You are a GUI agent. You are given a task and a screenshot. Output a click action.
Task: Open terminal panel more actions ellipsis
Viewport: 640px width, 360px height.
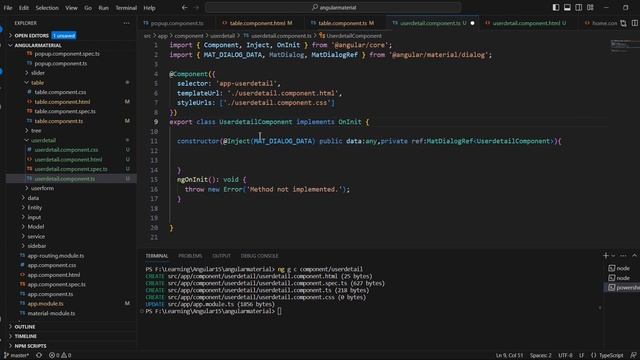(x=623, y=256)
